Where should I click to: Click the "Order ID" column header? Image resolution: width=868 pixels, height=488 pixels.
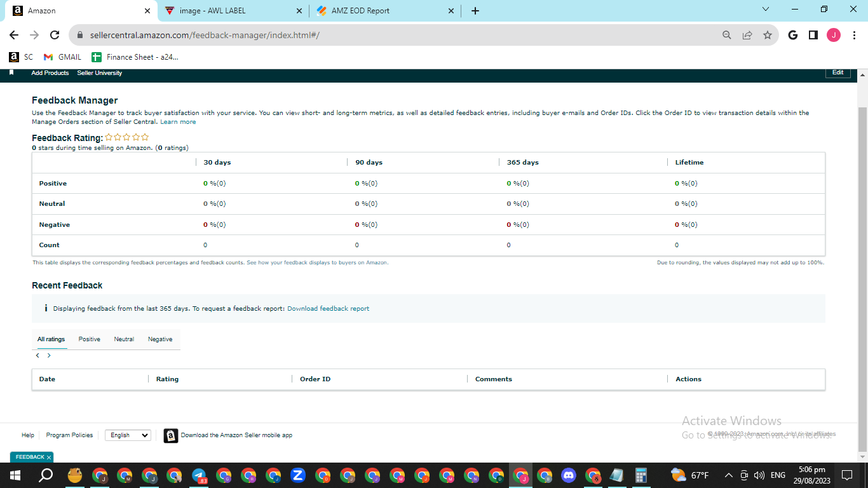[315, 379]
